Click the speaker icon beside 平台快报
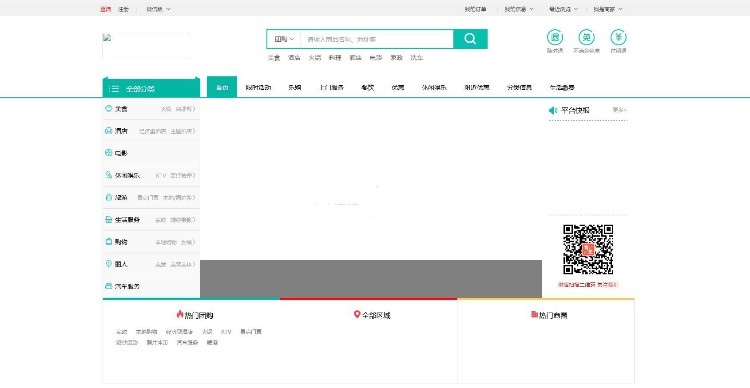 (553, 111)
